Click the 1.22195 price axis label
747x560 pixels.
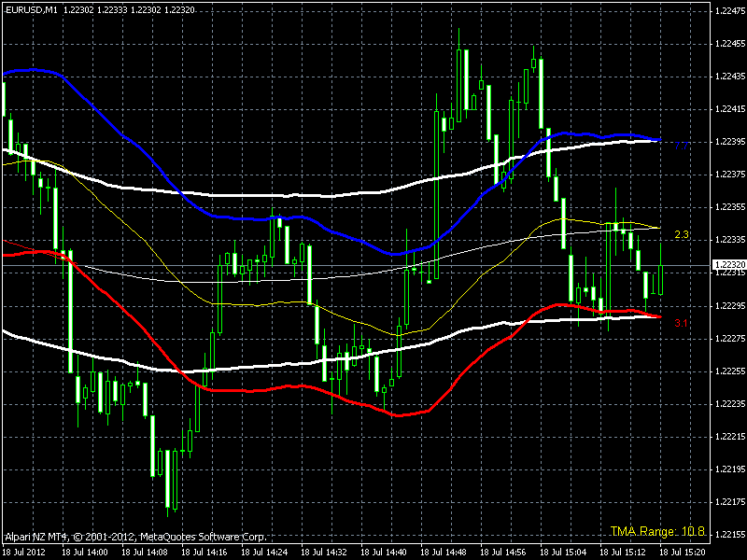pyautogui.click(x=730, y=469)
